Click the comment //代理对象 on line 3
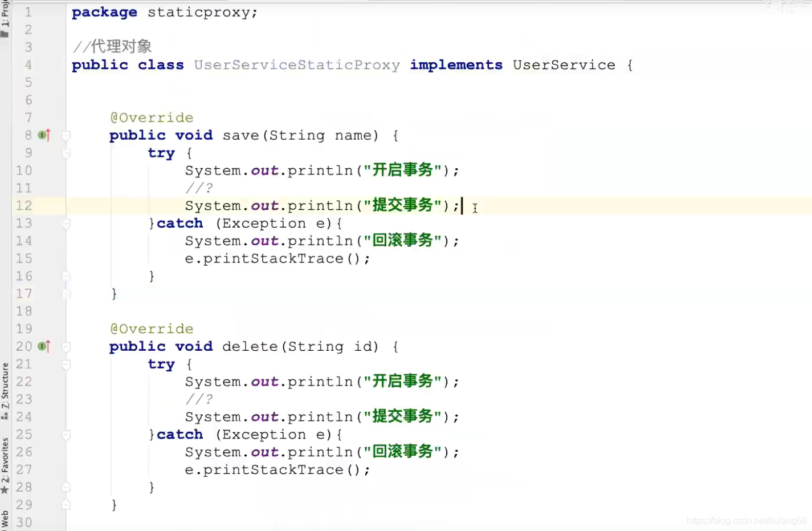Viewport: 812px width, 531px height. tap(112, 46)
